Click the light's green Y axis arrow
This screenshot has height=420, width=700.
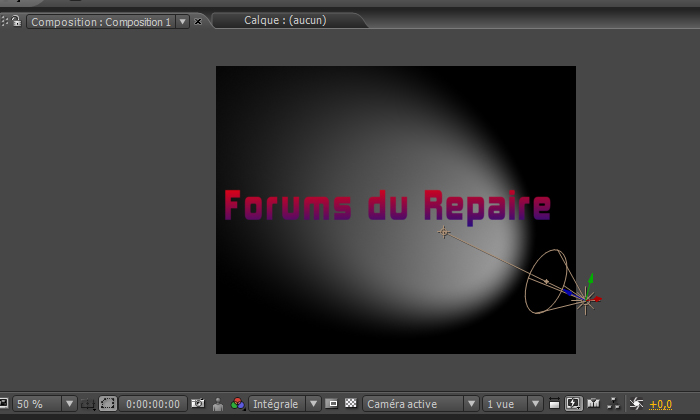point(591,279)
